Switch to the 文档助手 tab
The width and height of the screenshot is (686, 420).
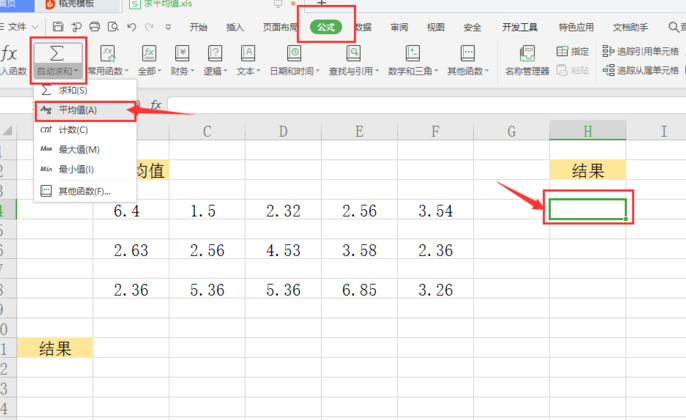630,27
